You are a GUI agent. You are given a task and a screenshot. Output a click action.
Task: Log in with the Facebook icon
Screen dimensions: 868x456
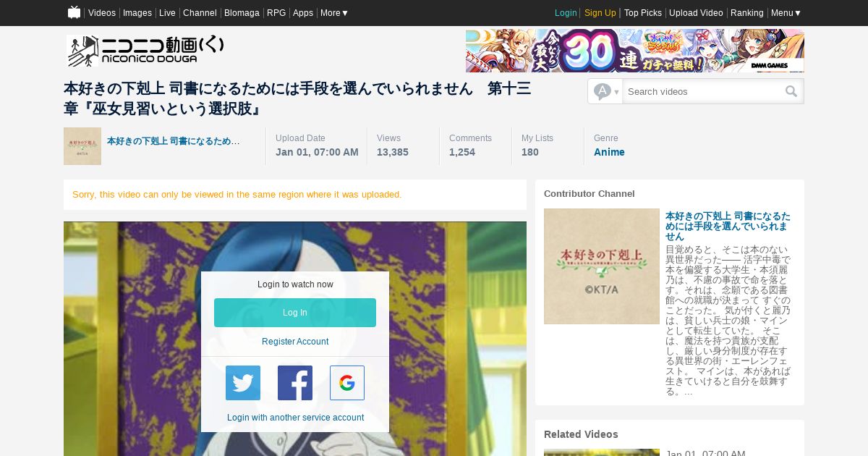tap(295, 383)
